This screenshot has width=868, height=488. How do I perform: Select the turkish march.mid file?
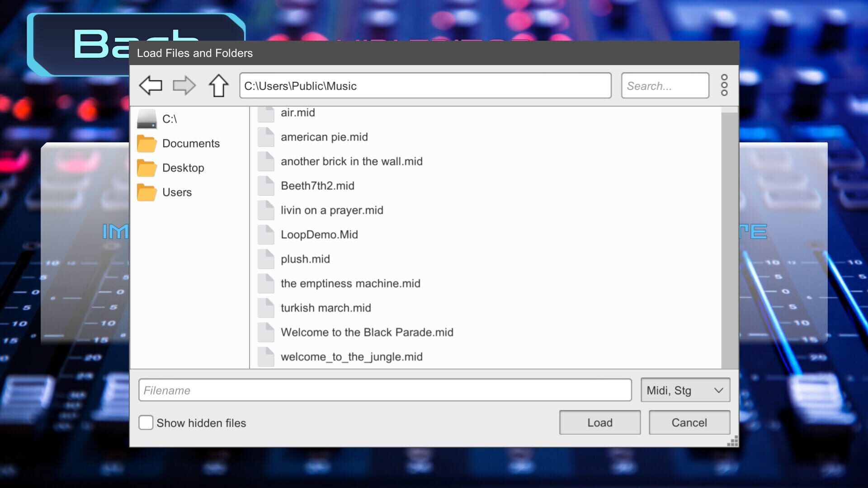click(326, 308)
